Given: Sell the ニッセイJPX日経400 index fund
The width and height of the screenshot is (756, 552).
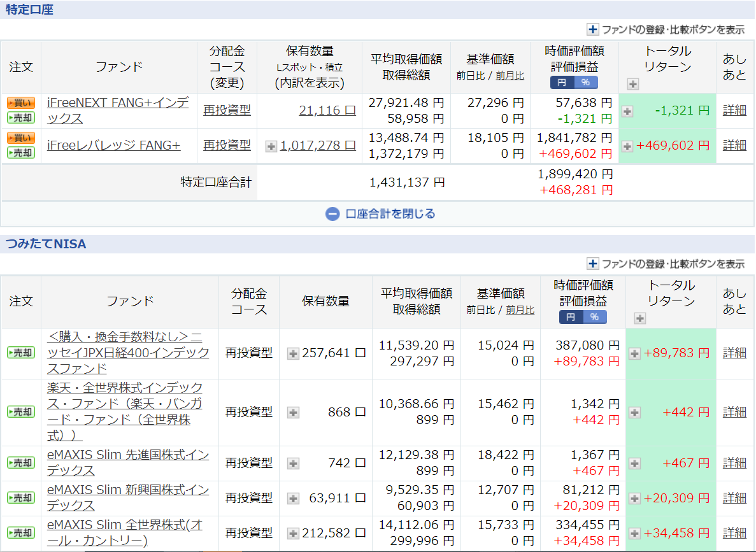Looking at the screenshot, I should coord(21,353).
